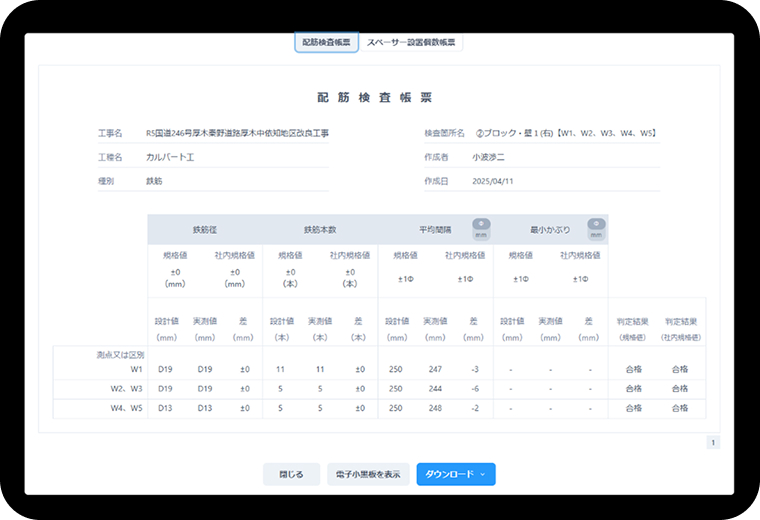Click the 種別 value 鉄筋
Screen dimensions: 760x520
point(154,181)
